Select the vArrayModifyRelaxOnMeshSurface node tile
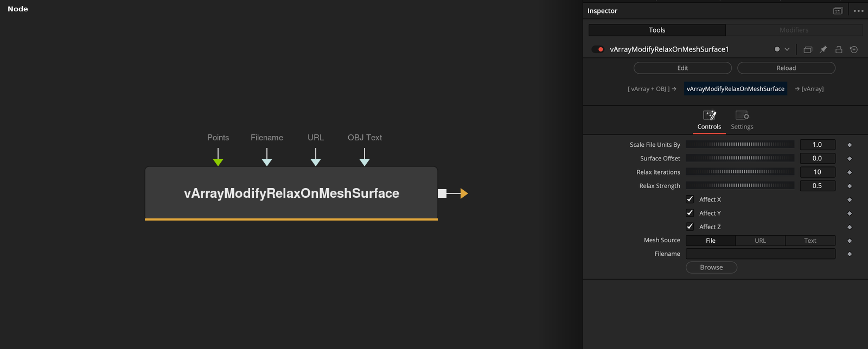This screenshot has height=349, width=868. point(291,193)
